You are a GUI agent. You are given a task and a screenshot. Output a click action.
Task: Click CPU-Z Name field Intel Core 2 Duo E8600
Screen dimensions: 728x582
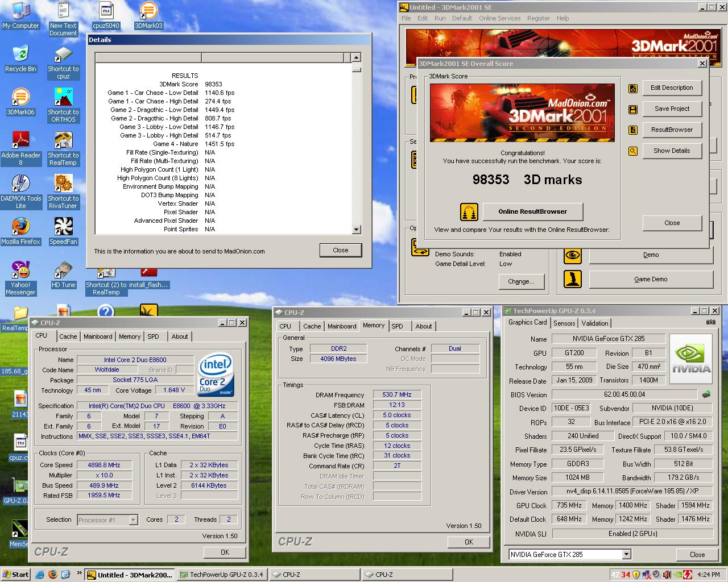click(135, 360)
